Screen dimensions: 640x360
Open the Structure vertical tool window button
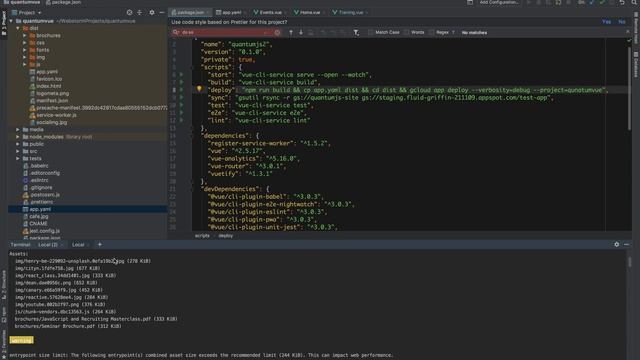[4, 284]
